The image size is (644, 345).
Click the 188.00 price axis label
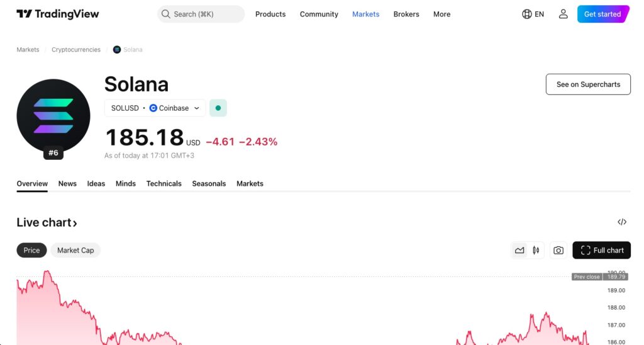tap(616, 308)
